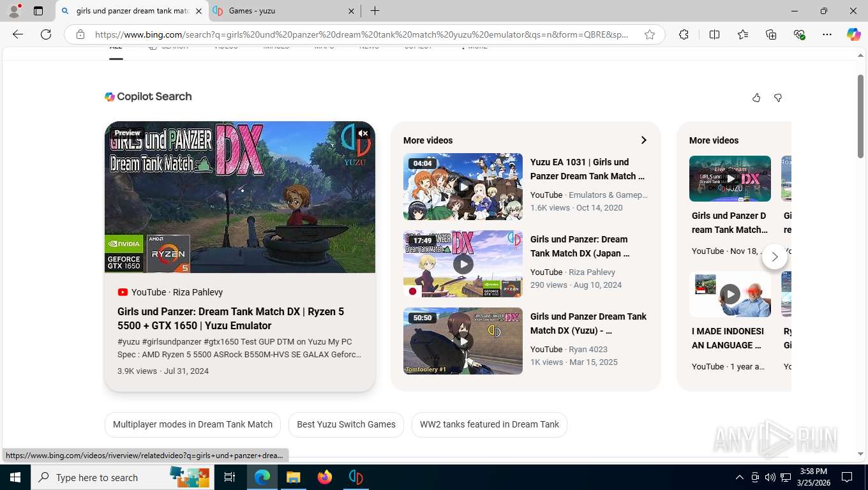Play the 17:49 video thumbnail
The image size is (868, 490).
463,264
